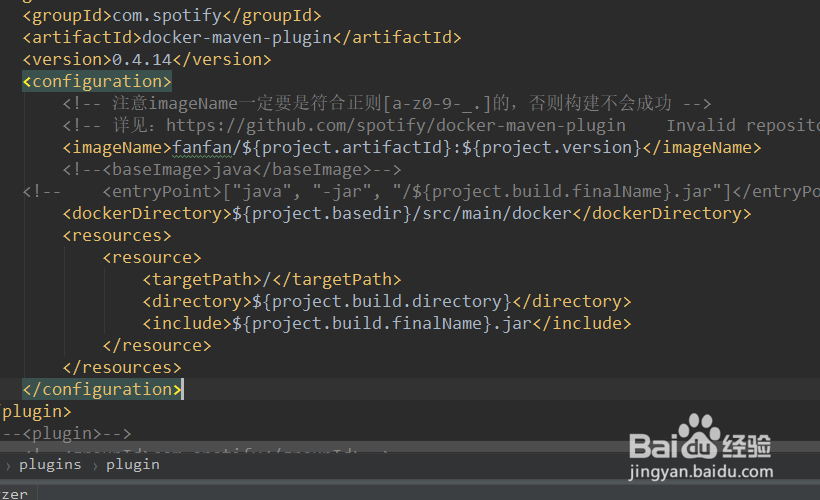Click the 'plugin' breadcrumb item

pos(133,464)
